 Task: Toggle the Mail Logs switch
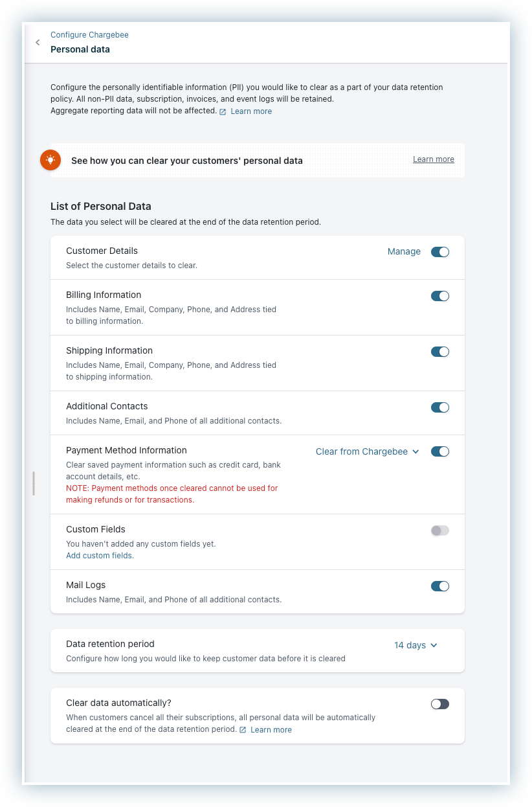439,586
